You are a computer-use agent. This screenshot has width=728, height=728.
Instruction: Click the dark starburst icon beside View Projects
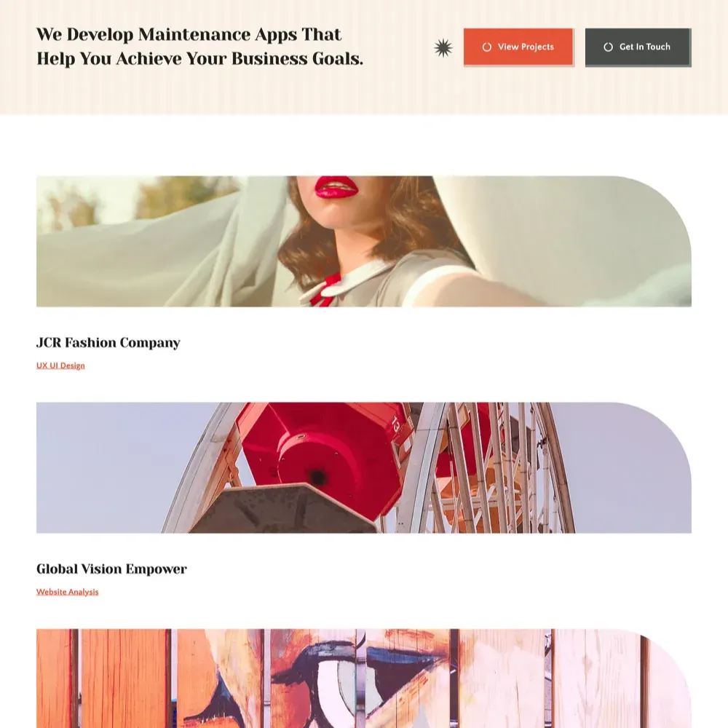[x=443, y=48]
